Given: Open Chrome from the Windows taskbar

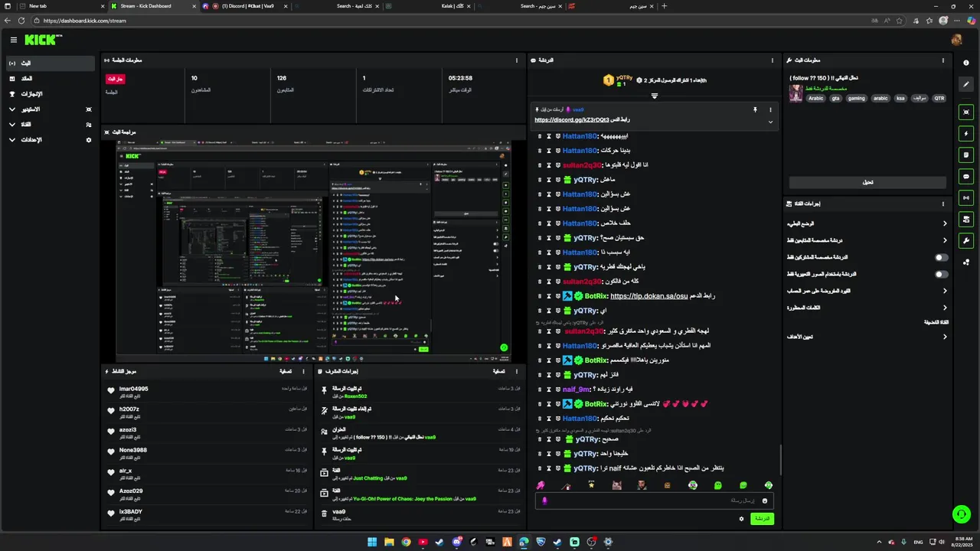Looking at the screenshot, I should pyautogui.click(x=406, y=542).
